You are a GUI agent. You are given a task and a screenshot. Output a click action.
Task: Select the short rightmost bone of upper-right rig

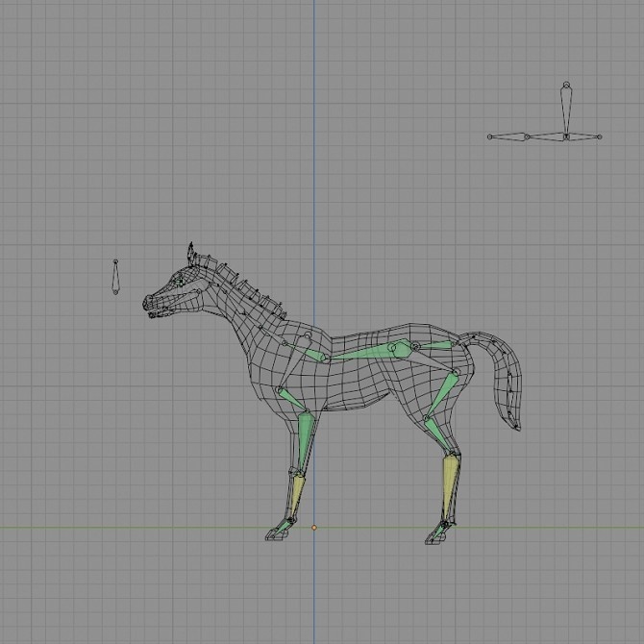point(584,136)
